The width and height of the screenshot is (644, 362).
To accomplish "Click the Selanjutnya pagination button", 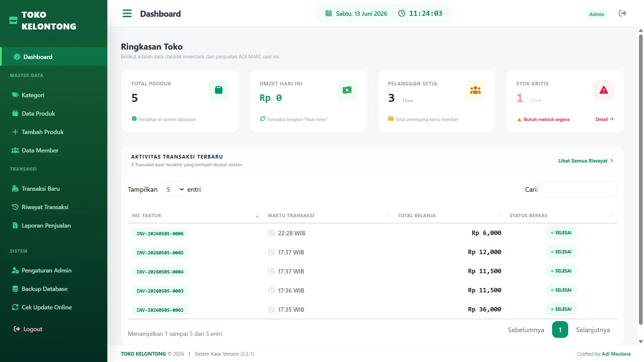I will point(593,330).
